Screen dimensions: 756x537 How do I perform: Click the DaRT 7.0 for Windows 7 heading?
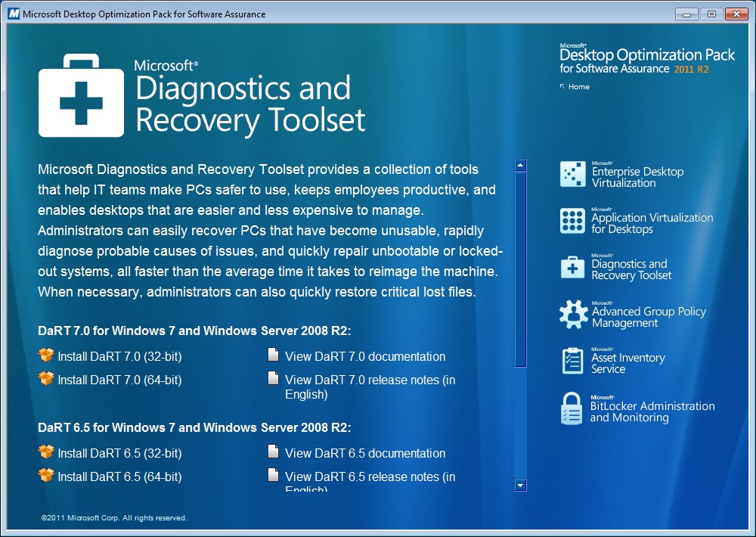click(x=194, y=331)
